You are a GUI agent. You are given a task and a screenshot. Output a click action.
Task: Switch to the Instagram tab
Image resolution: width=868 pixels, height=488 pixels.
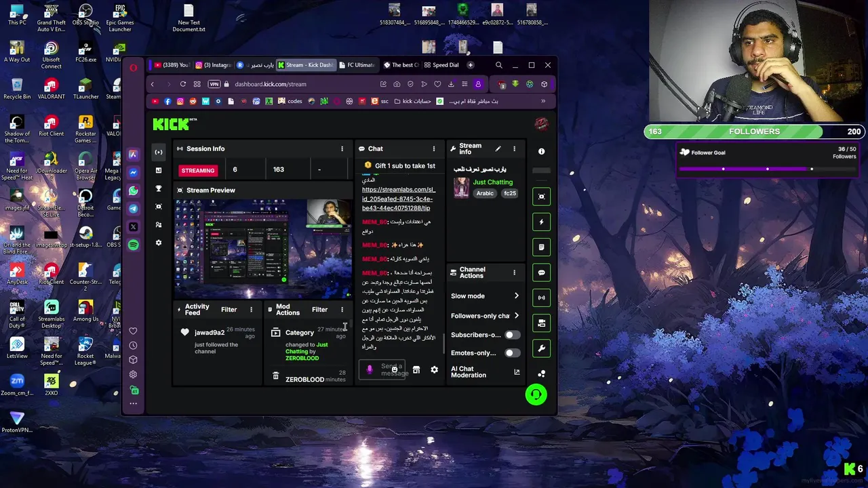(214, 65)
